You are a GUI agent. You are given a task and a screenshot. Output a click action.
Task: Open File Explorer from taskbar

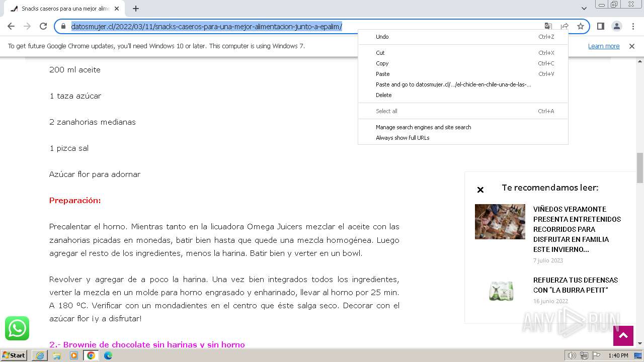click(57, 355)
